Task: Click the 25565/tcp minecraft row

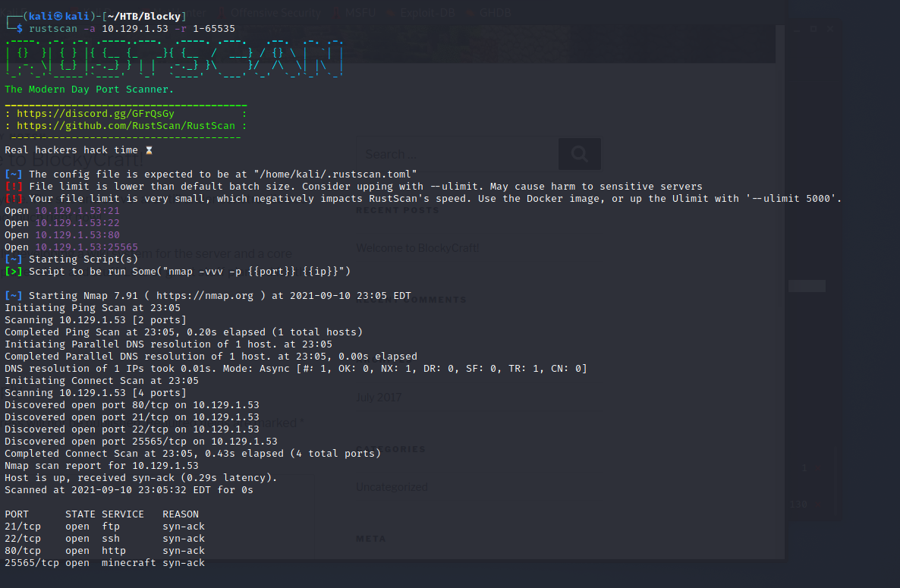Action: point(105,563)
